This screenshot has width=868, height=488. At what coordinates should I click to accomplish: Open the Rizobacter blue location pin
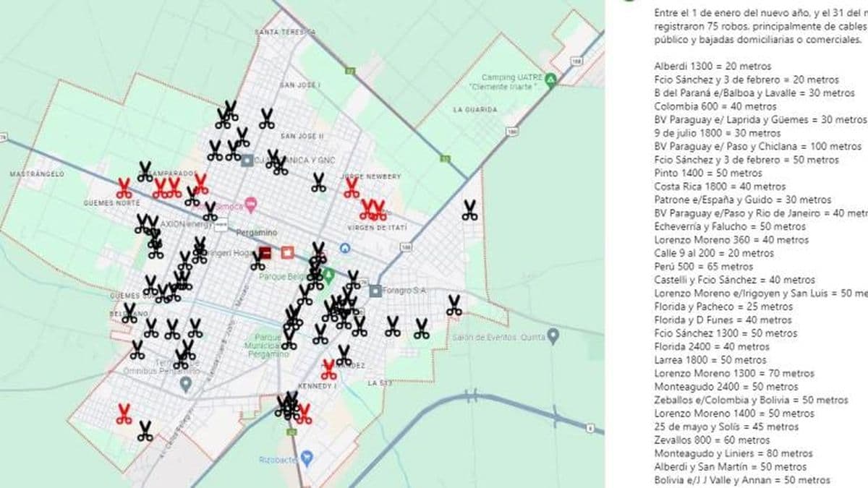tap(307, 457)
